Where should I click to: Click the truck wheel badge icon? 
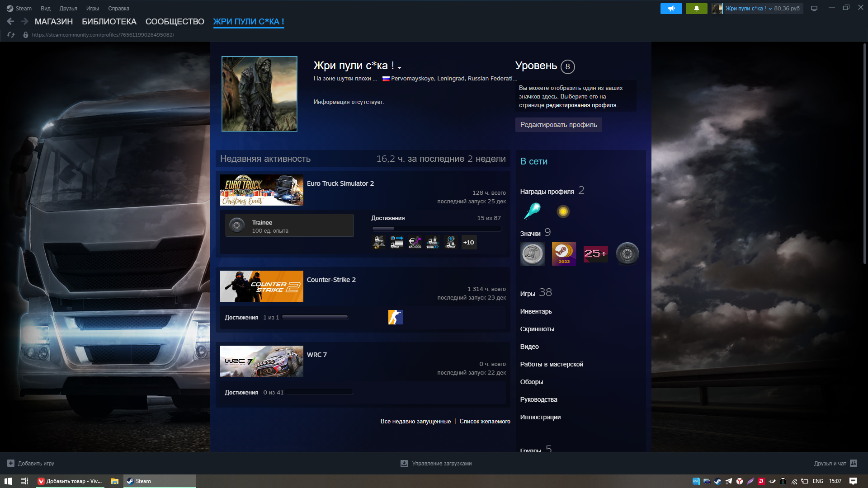point(627,254)
